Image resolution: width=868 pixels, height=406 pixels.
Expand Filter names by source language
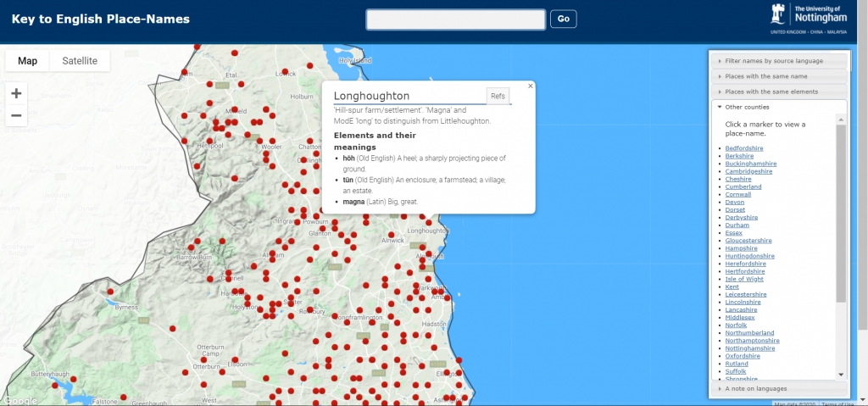(x=778, y=61)
